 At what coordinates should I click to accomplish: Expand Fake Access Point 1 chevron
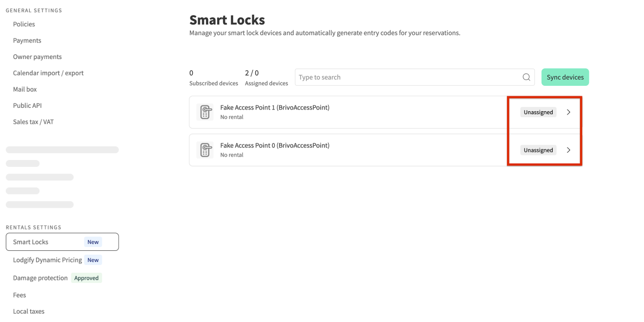tap(568, 112)
